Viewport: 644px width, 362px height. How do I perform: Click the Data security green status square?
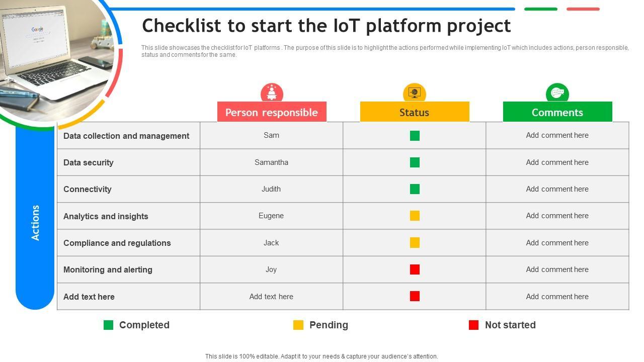pyautogui.click(x=415, y=162)
